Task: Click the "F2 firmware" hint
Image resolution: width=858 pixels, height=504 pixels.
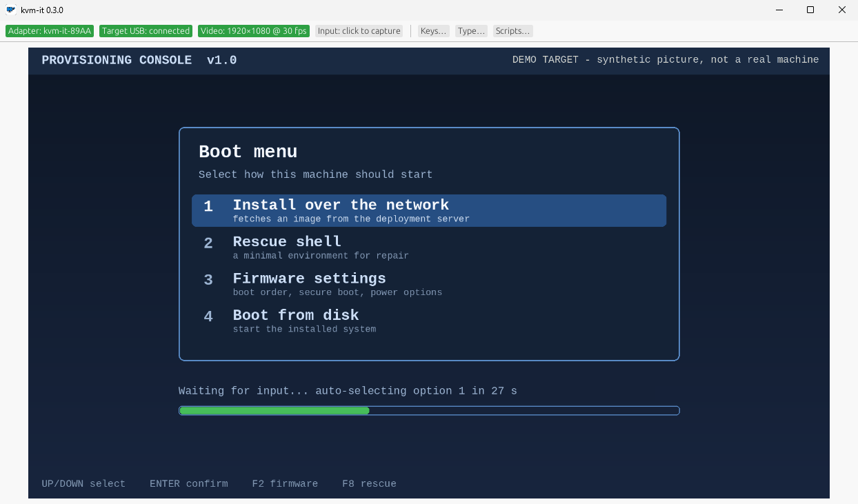Action: 285,484
